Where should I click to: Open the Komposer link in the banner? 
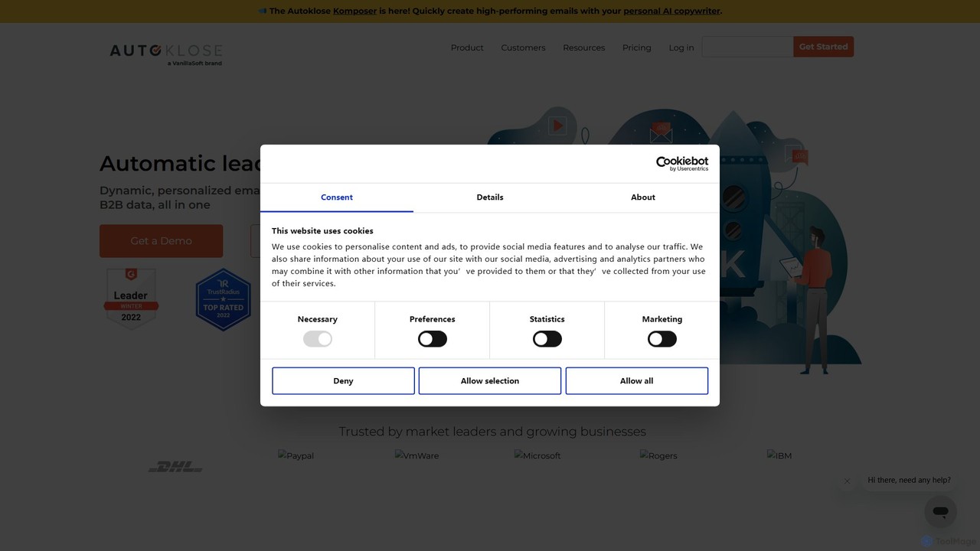click(354, 11)
